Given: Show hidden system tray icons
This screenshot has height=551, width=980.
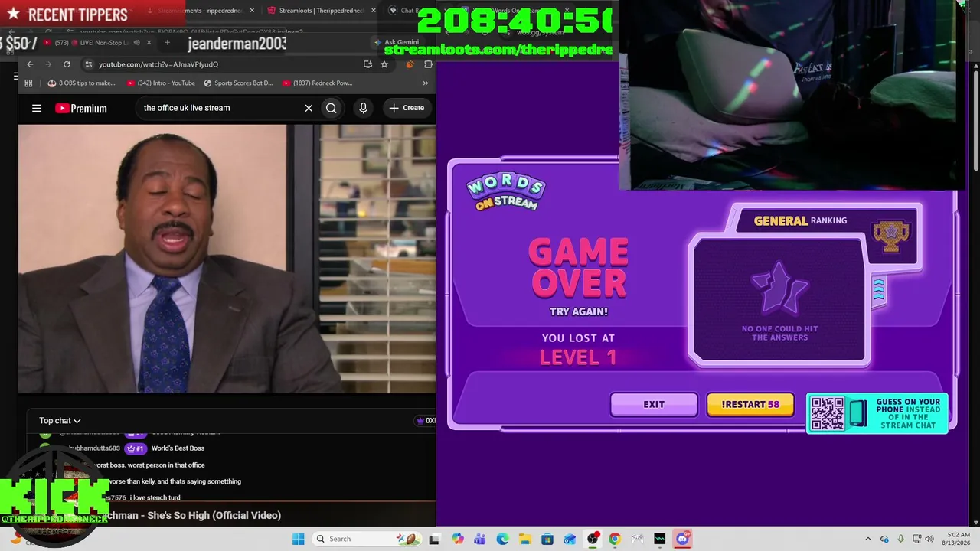Looking at the screenshot, I should click(867, 539).
